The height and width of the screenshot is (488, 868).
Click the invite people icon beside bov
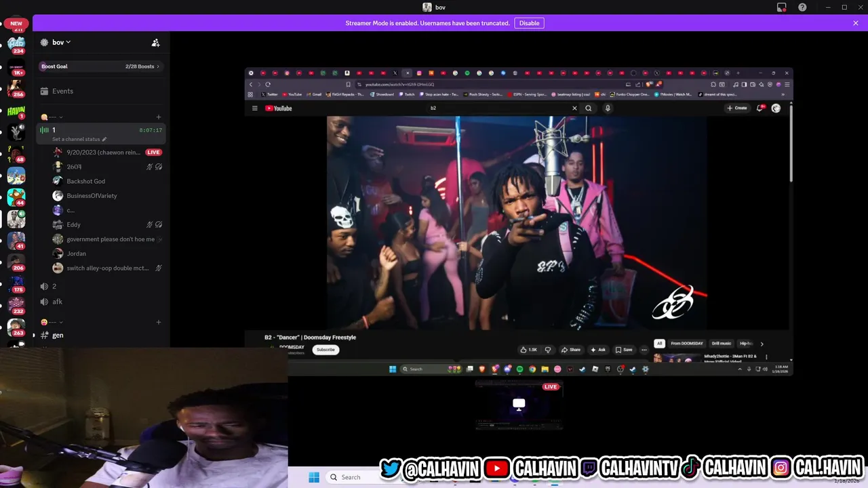point(155,43)
